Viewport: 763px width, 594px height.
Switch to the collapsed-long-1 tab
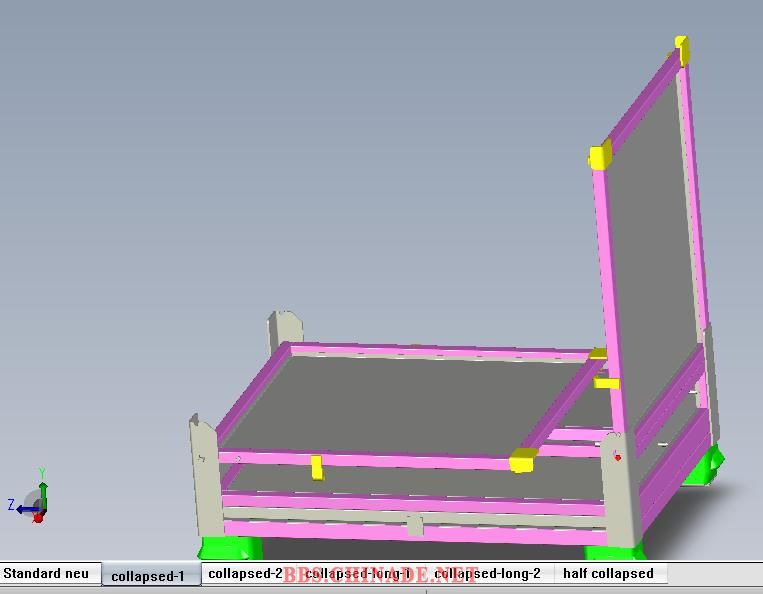(358, 574)
